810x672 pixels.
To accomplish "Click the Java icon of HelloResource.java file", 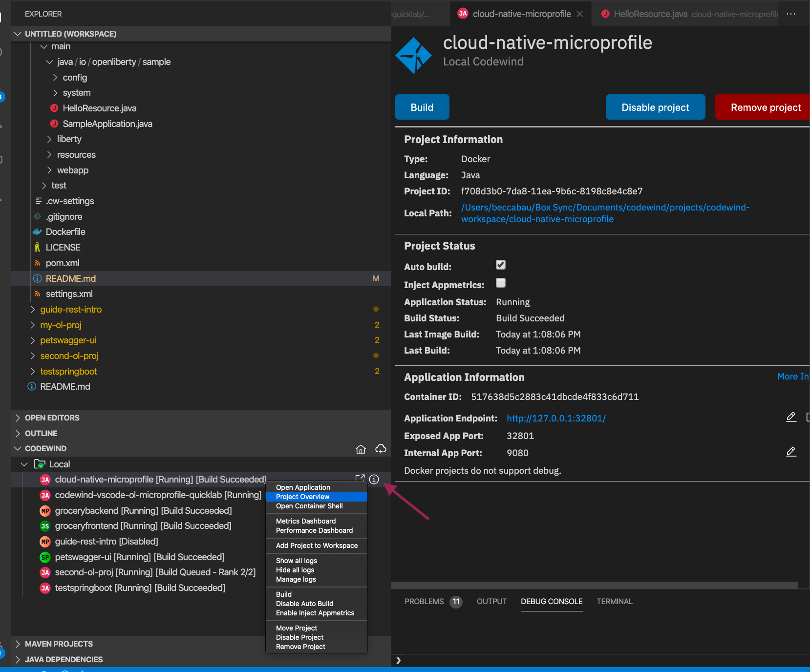I will click(x=54, y=108).
